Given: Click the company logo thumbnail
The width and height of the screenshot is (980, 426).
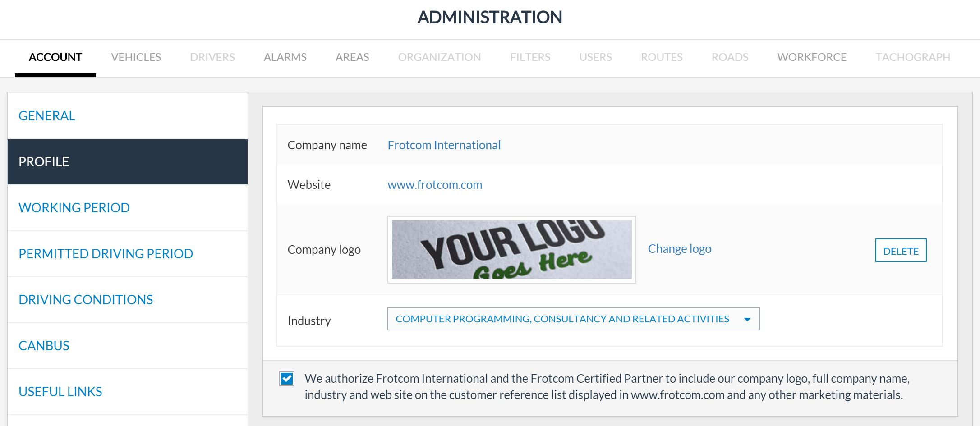Looking at the screenshot, I should coord(511,250).
